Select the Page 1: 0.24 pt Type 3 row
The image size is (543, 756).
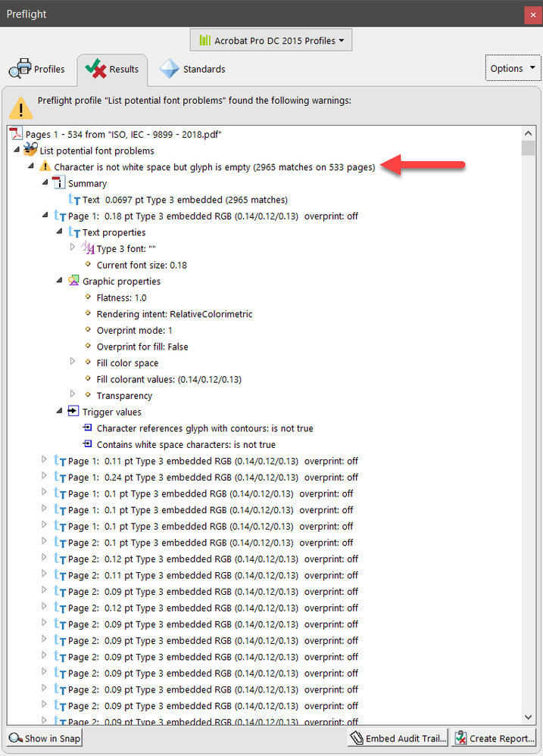(x=213, y=478)
